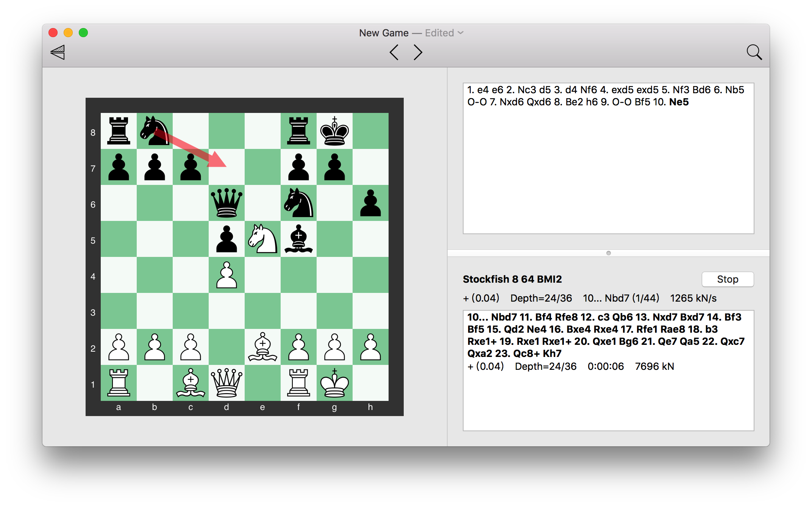The height and width of the screenshot is (507, 812).
Task: Open the magnifying glass search icon
Action: [x=754, y=52]
